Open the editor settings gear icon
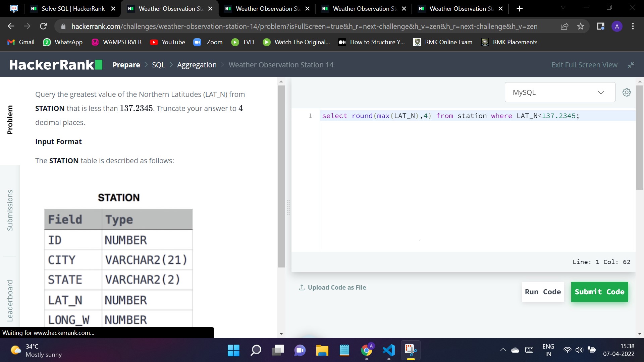 click(x=627, y=92)
